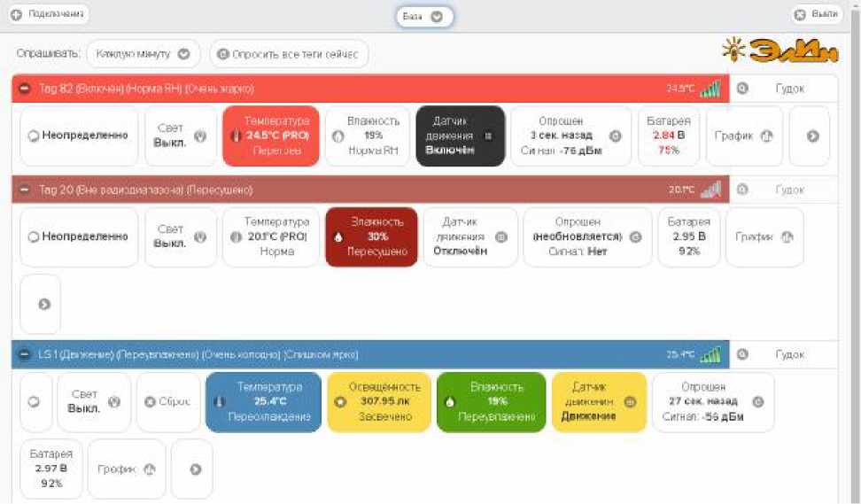The width and height of the screenshot is (861, 504).
Task: Toggle Свет Выкл. for Tag 82
Action: pos(181,136)
